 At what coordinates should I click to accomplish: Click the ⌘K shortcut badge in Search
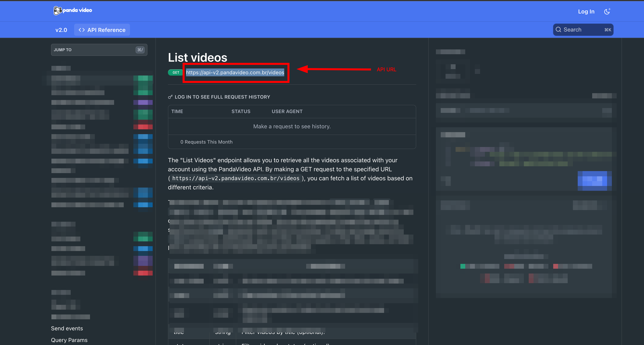(x=607, y=30)
